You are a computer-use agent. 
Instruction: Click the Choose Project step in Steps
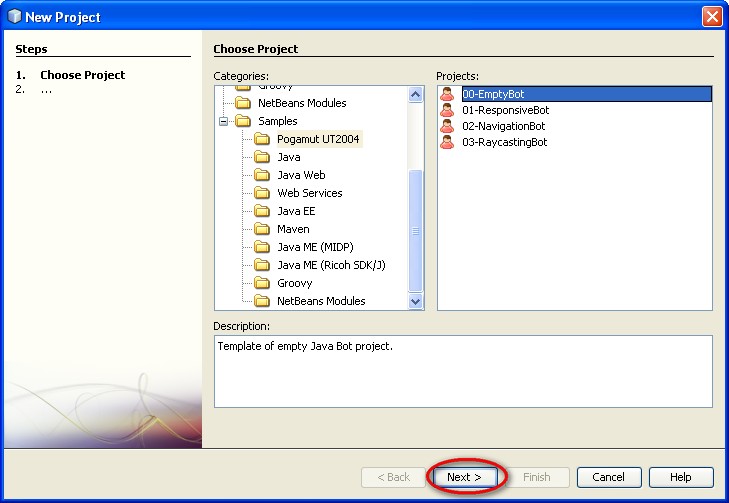[x=82, y=75]
